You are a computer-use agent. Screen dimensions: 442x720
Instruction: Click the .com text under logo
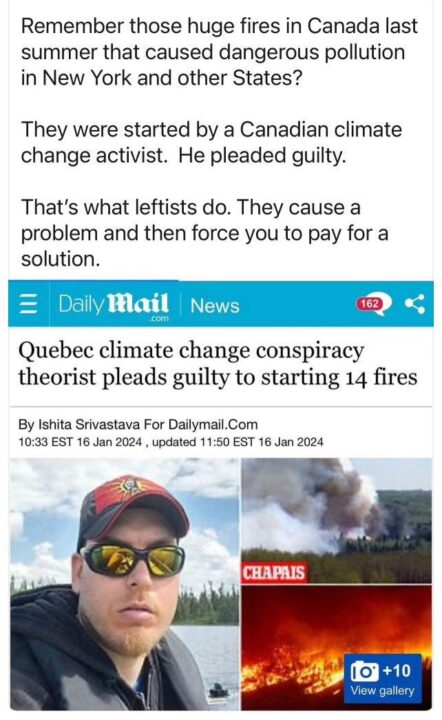(x=159, y=318)
